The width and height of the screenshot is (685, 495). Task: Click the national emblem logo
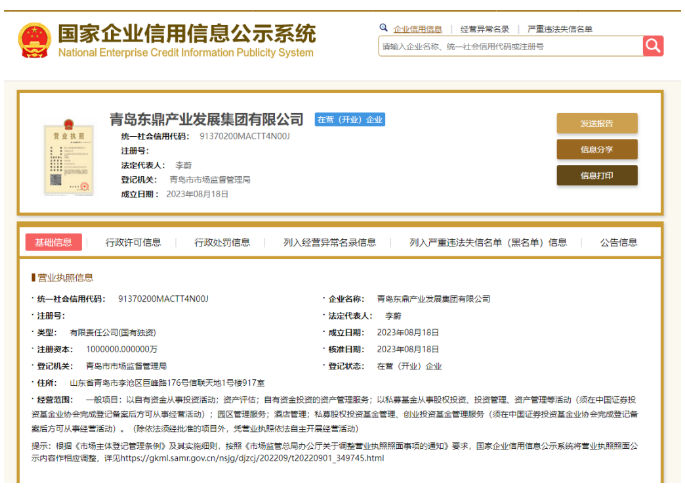35,40
